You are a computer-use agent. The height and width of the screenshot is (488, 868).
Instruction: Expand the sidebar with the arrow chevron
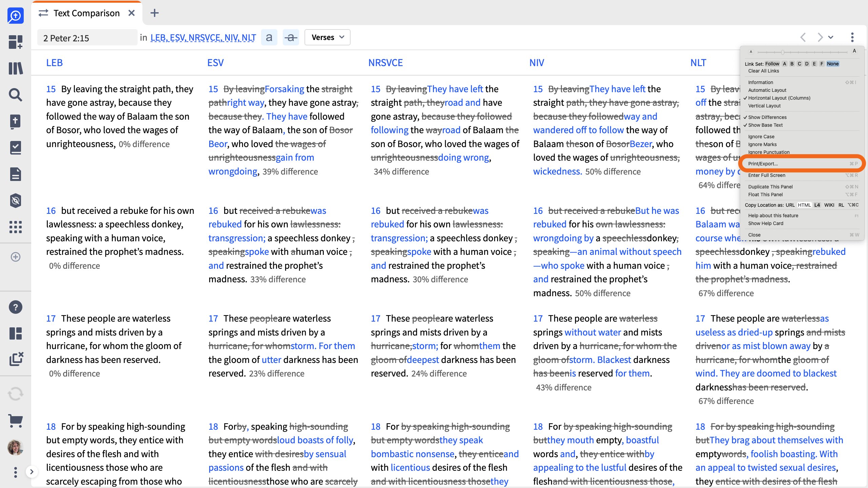(x=32, y=472)
